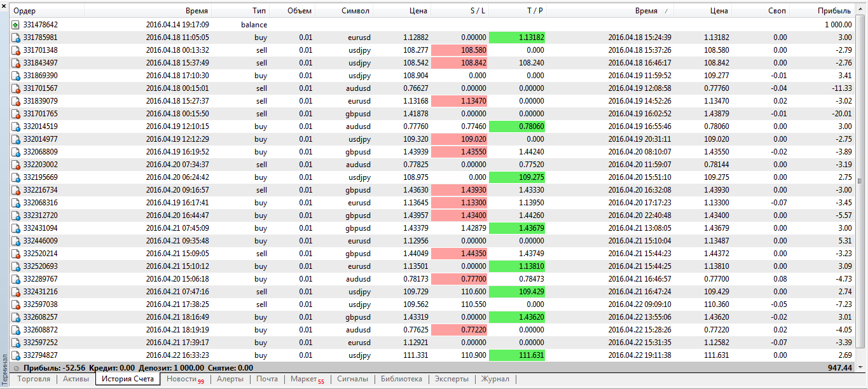The width and height of the screenshot is (868, 389).
Task: Click the sell icon of order 332597038
Action: pos(16,304)
